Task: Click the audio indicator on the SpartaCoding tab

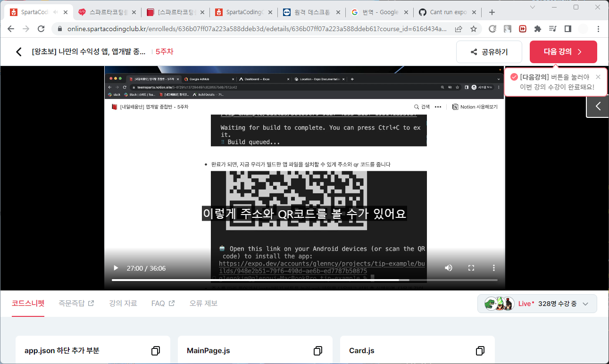Action: point(55,12)
